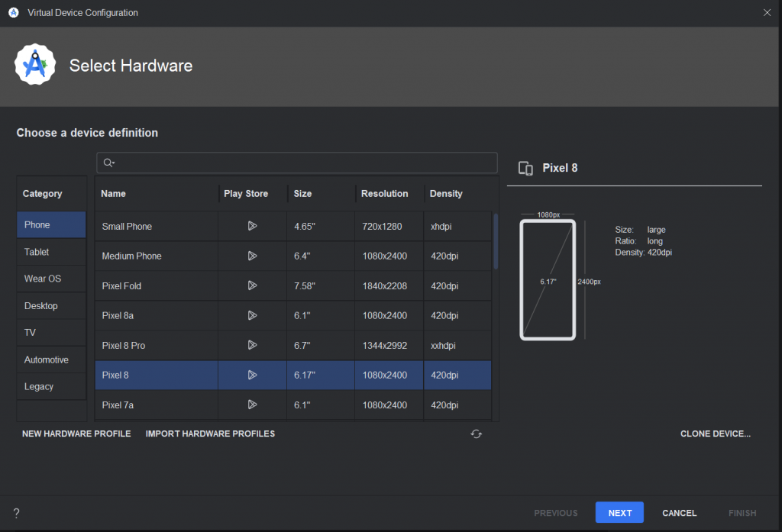This screenshot has height=532, width=782.
Task: Click the 7.58" size cell
Action: (x=321, y=285)
